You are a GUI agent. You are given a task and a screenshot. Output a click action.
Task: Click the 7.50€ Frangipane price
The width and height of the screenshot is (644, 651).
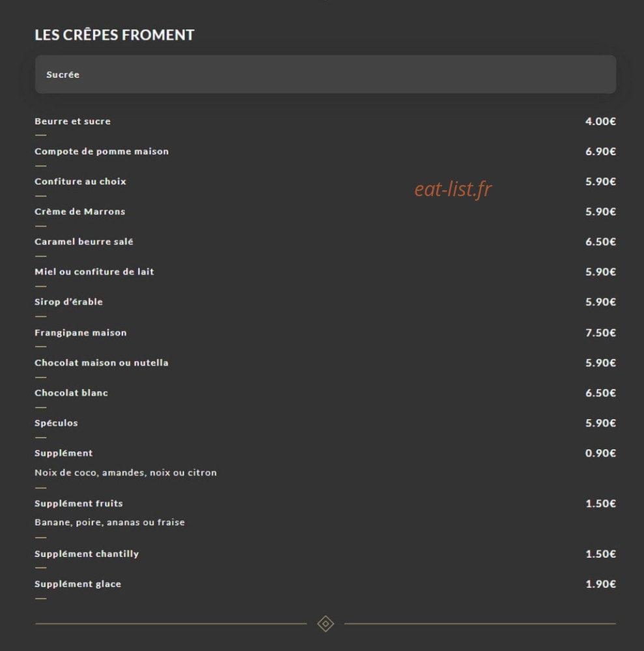pos(600,332)
